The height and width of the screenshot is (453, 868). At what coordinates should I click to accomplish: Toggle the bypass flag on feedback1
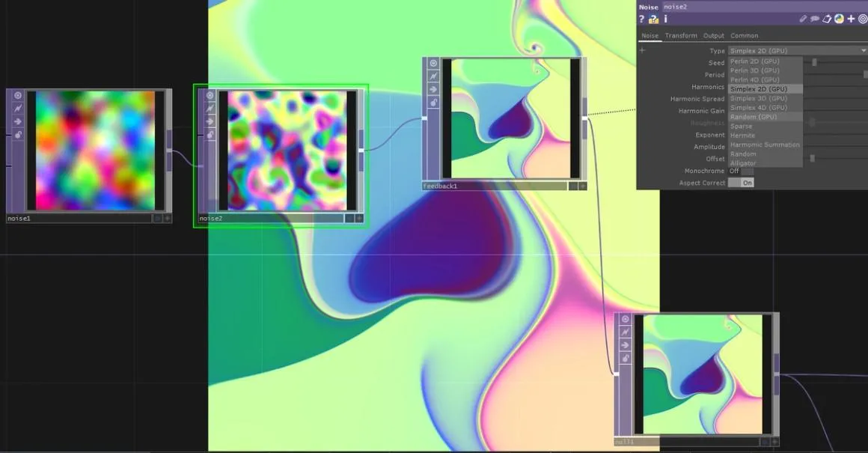click(x=433, y=76)
